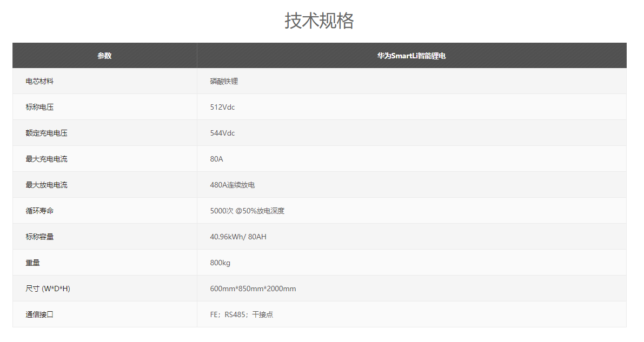
Task: Click the 标称电压 row label
Action: (x=39, y=107)
